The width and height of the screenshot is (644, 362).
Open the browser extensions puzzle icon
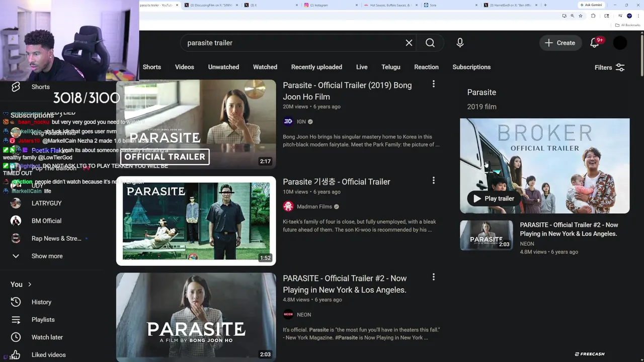click(593, 16)
